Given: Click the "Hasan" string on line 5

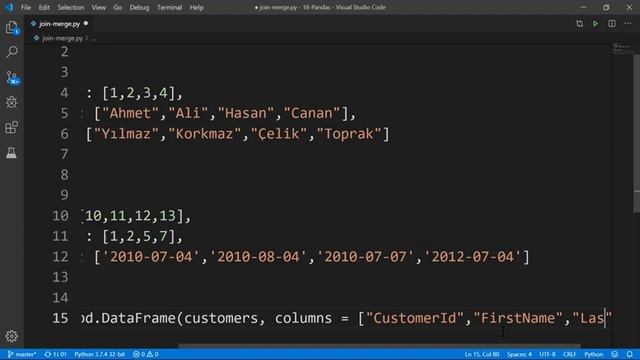Looking at the screenshot, I should click(246, 113).
